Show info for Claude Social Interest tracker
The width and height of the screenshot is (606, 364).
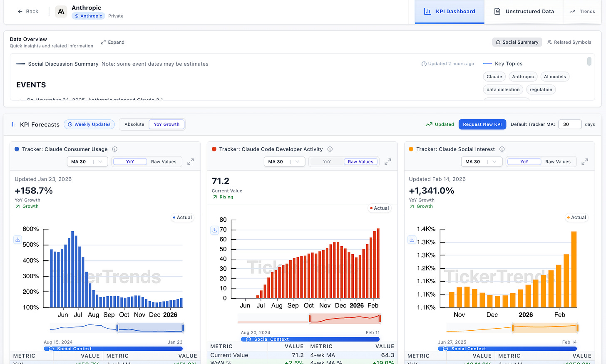[502, 149]
